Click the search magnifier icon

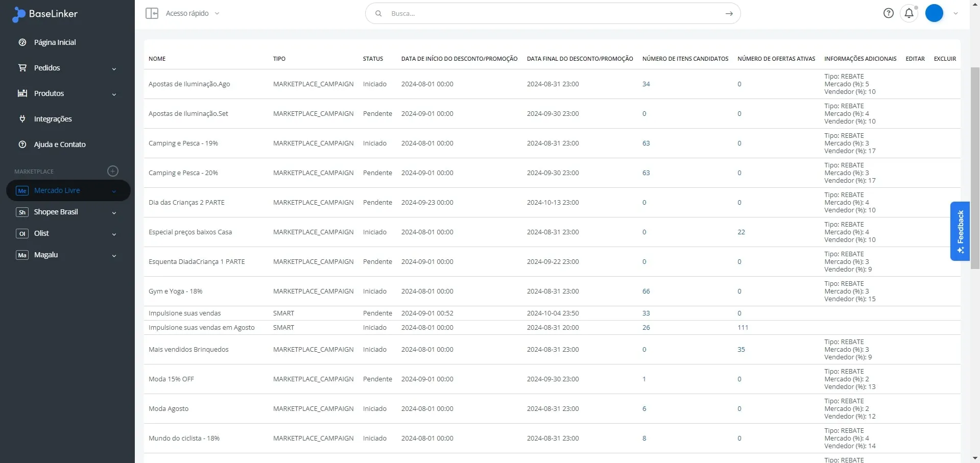coord(378,14)
